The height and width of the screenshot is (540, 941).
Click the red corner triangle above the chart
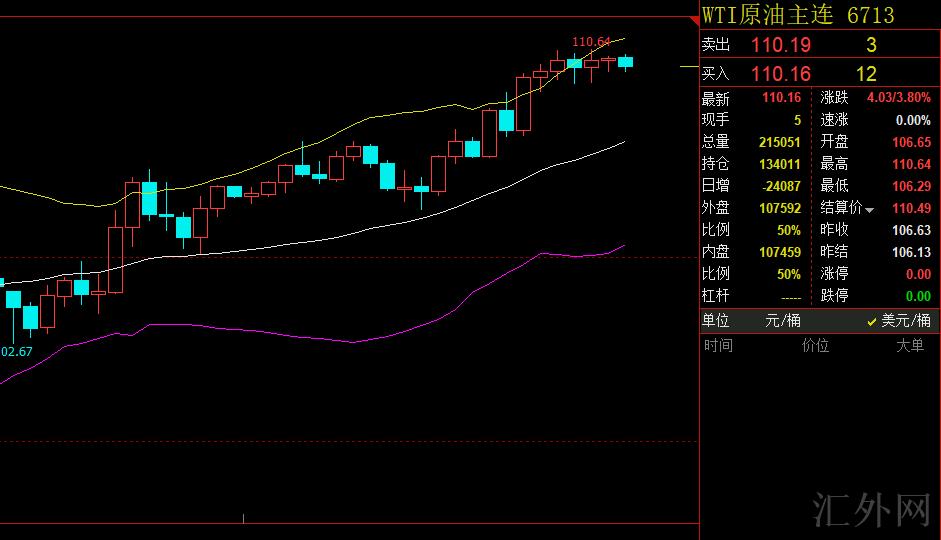[x=694, y=17]
